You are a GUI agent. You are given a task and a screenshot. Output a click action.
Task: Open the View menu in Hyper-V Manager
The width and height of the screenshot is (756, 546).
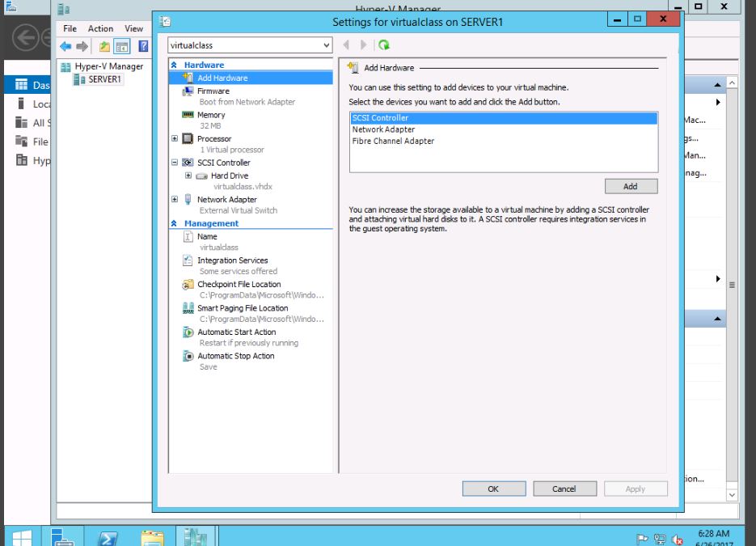pyautogui.click(x=133, y=28)
